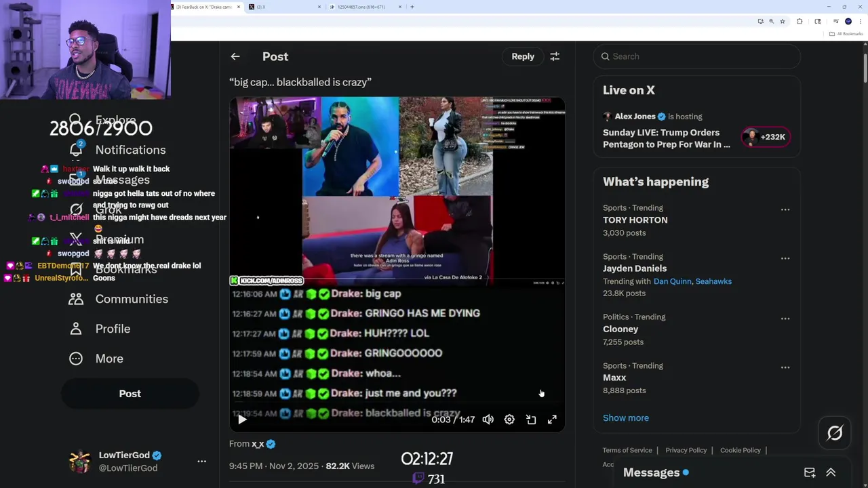Open more options for TORY HORTON trend
The image size is (868, 488).
click(785, 209)
